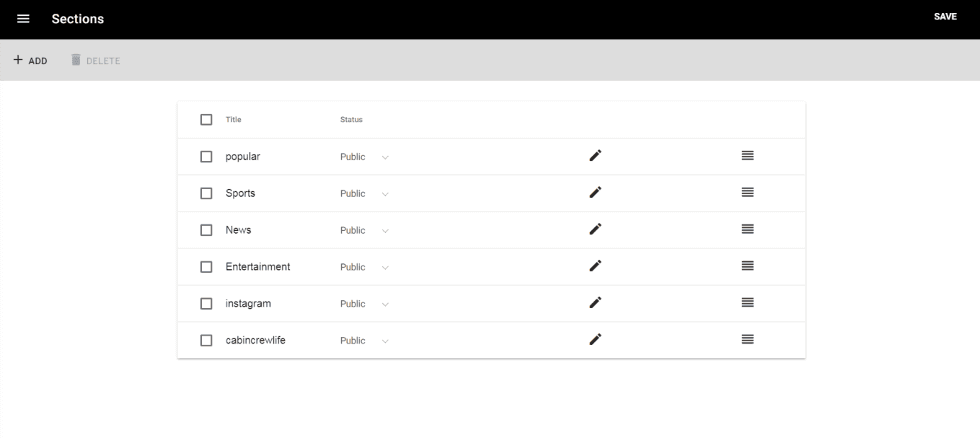Open the Status dropdown for popular

[x=364, y=157]
